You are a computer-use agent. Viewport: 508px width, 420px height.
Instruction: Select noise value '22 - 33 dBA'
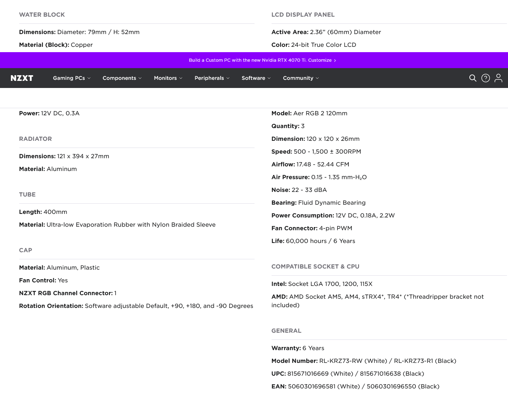309,190
